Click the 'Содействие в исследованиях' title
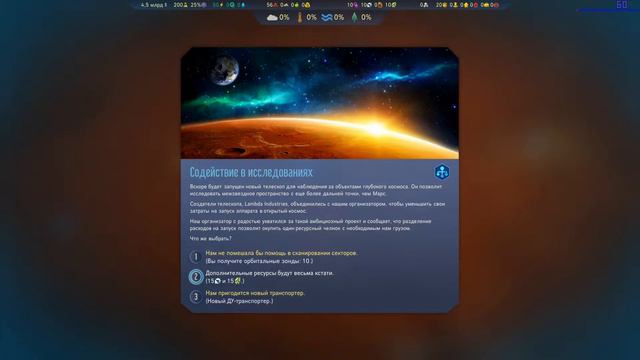The height and width of the screenshot is (360, 640). point(251,172)
